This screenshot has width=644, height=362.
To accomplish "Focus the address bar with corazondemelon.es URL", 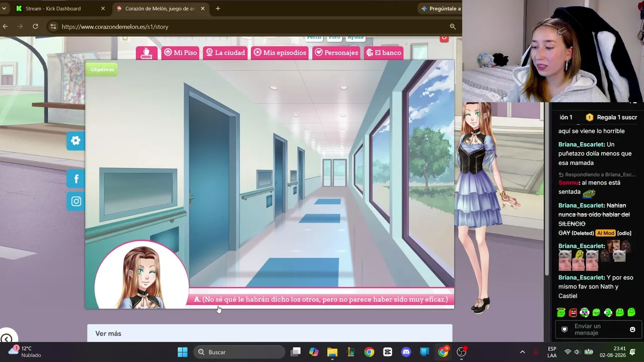I will 252,27.
